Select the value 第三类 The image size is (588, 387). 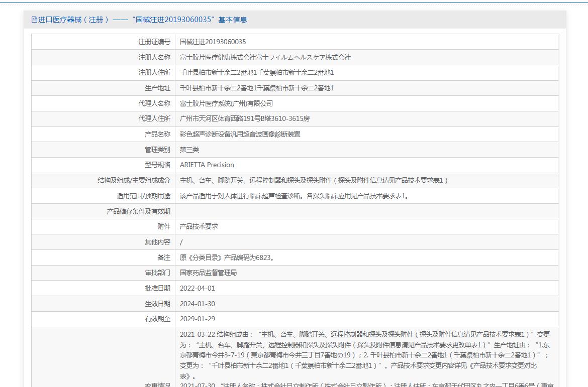(189, 150)
